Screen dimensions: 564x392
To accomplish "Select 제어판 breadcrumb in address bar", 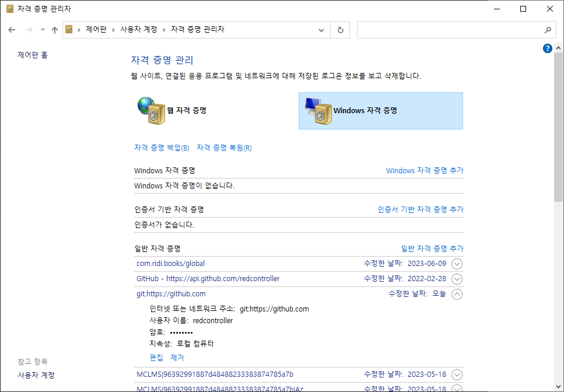I will (x=96, y=30).
